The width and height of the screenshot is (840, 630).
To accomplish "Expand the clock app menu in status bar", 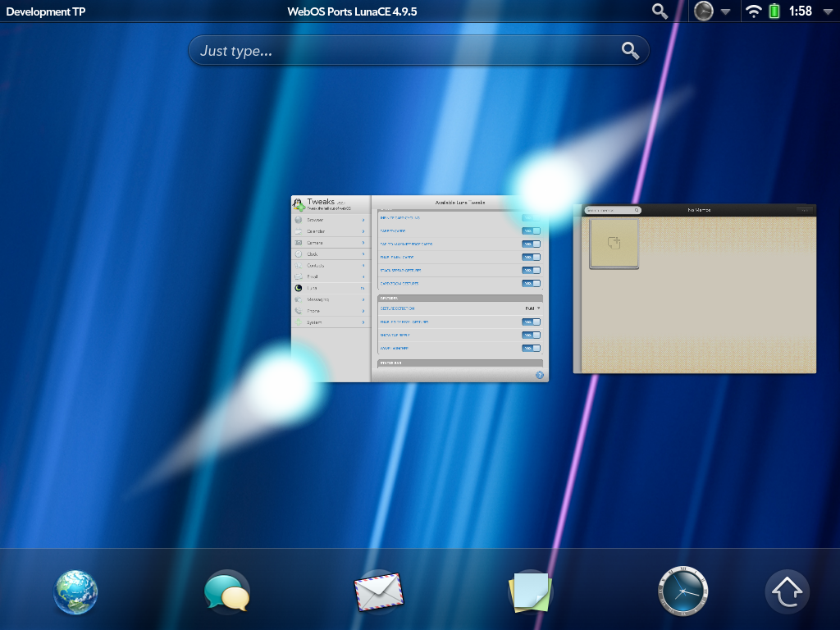I will pyautogui.click(x=724, y=11).
